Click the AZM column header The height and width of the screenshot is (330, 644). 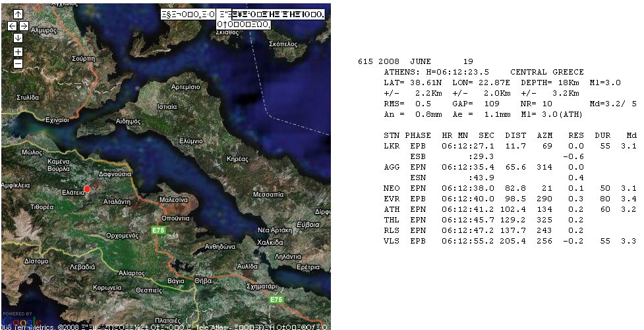pyautogui.click(x=544, y=135)
